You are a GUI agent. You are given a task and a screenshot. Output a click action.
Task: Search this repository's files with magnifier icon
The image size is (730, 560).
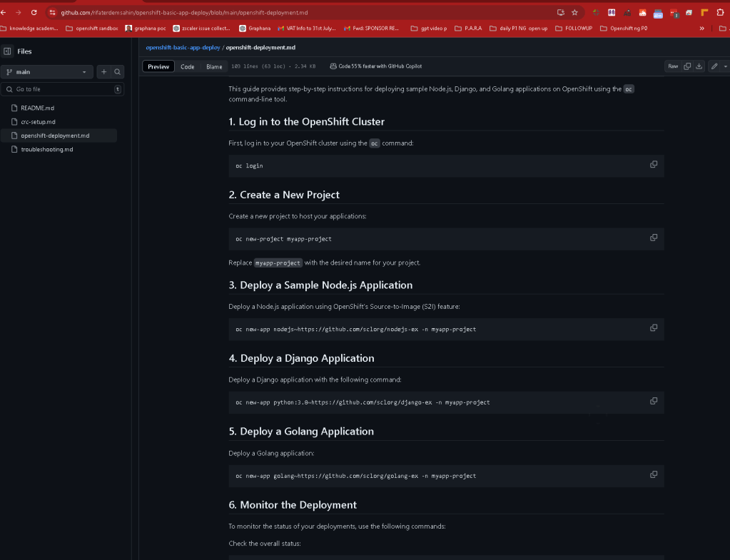click(x=117, y=71)
